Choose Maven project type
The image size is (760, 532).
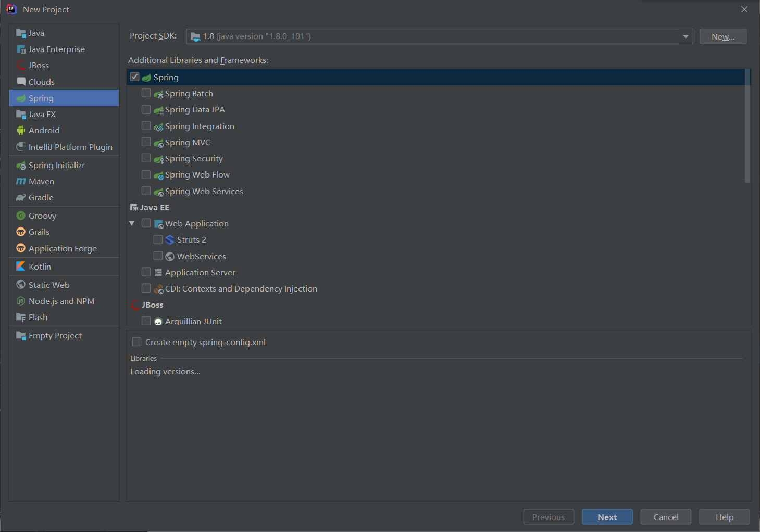coord(64,182)
